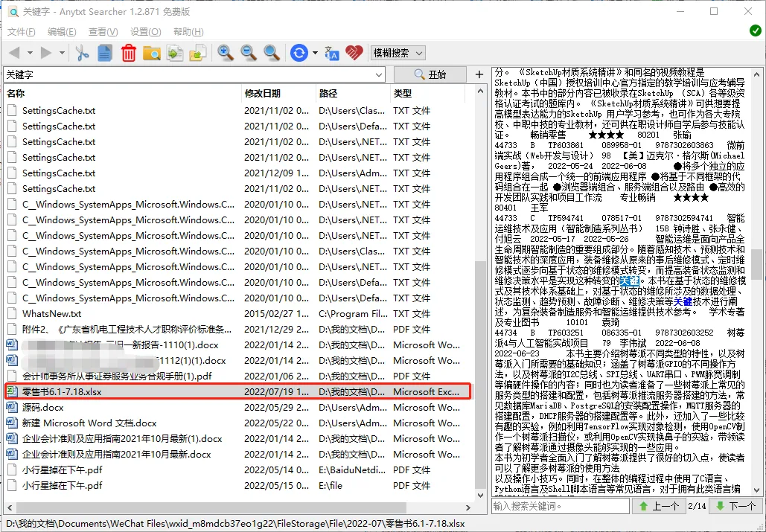This screenshot has height=532, width=766.
Task: Select SettingsCache.txt dated 2021/12/09
Action: coord(238,173)
